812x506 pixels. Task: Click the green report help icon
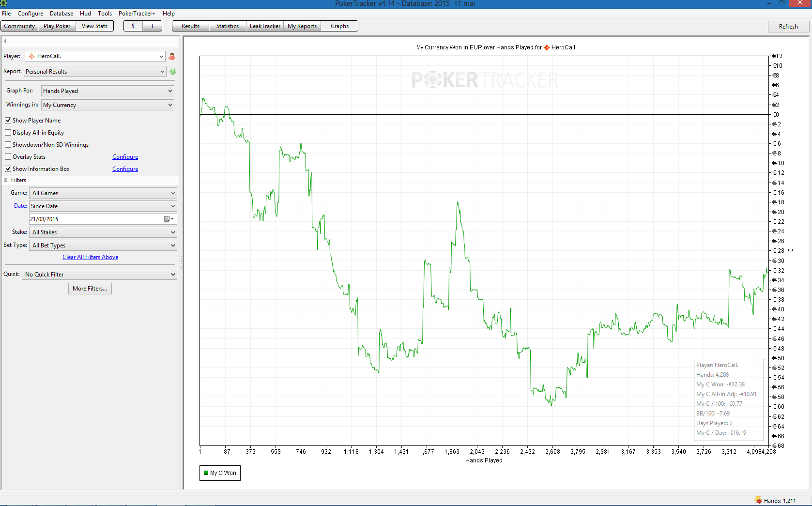173,72
